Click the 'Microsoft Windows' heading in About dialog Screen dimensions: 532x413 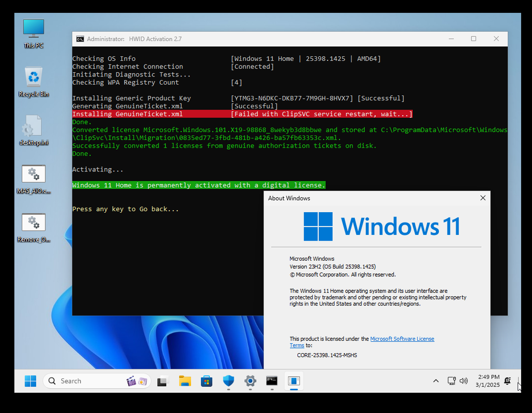click(x=312, y=259)
